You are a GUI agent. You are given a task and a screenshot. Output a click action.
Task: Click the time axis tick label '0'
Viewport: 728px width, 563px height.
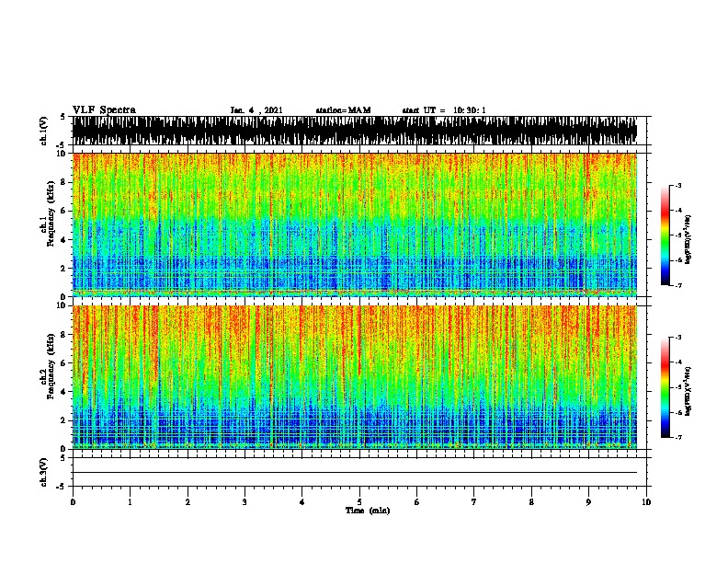tap(73, 502)
